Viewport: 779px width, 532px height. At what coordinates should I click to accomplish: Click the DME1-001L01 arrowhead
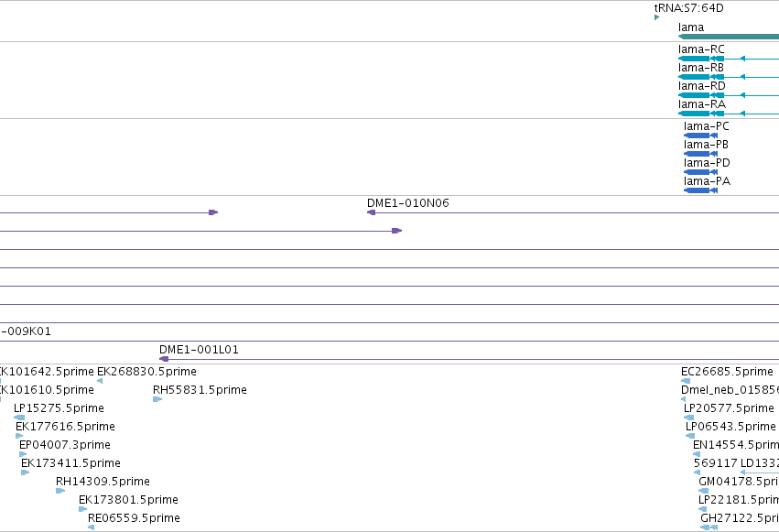(x=164, y=359)
